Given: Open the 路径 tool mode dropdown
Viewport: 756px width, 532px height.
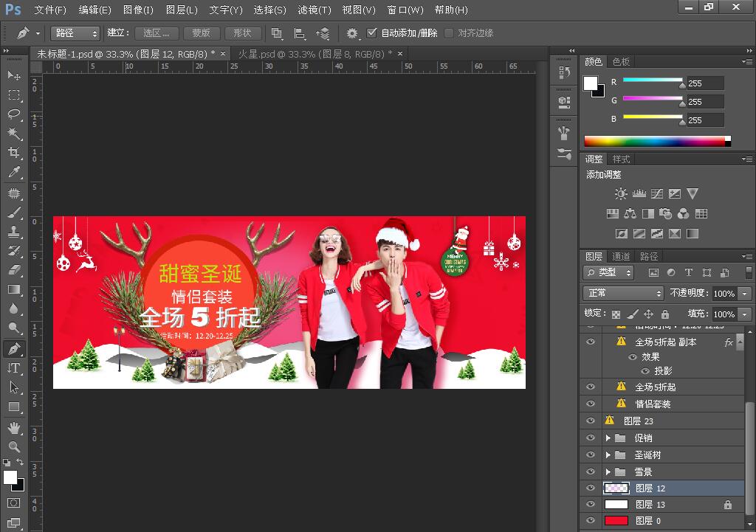Looking at the screenshot, I should (75, 33).
